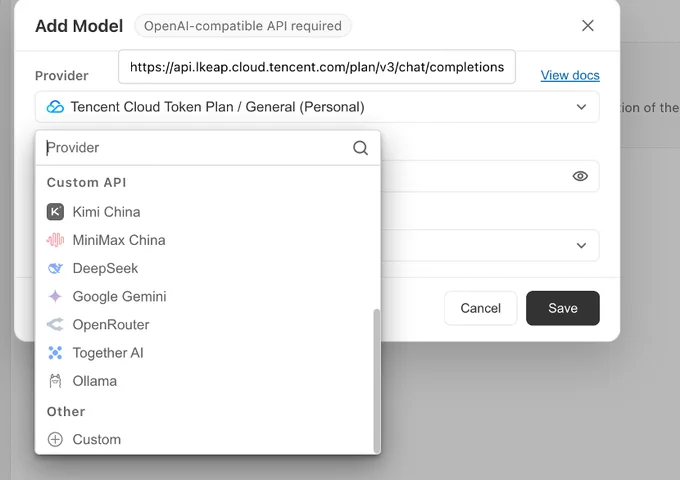Pick the Google Gemini sparkle icon

(55, 297)
